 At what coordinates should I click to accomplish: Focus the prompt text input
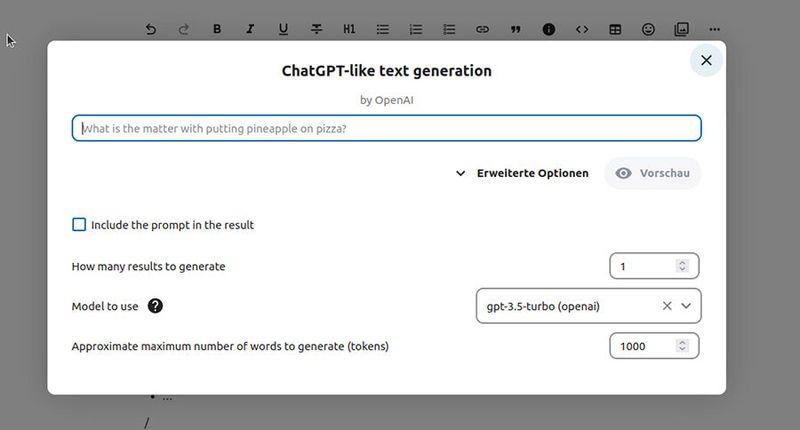point(386,128)
